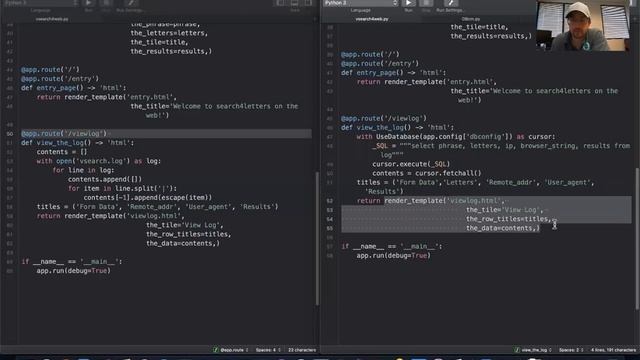Screen dimensions: 640x360
Task: Click the 'for line in log:' line
Action: click(x=83, y=170)
